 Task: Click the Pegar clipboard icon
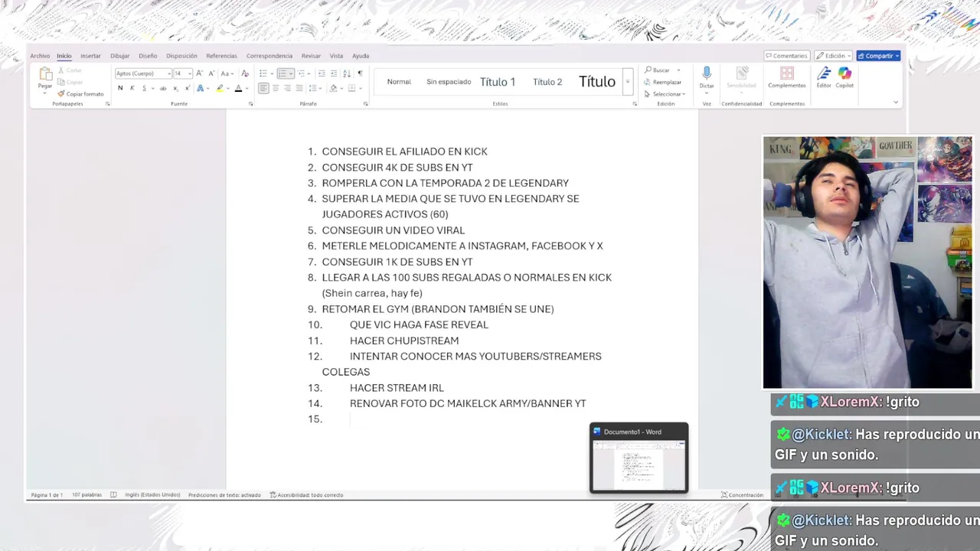[x=45, y=73]
